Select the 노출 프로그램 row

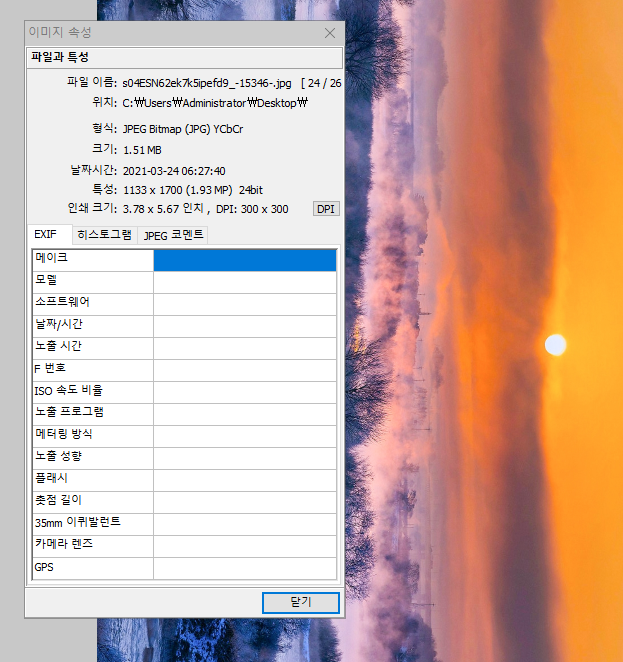click(x=184, y=414)
